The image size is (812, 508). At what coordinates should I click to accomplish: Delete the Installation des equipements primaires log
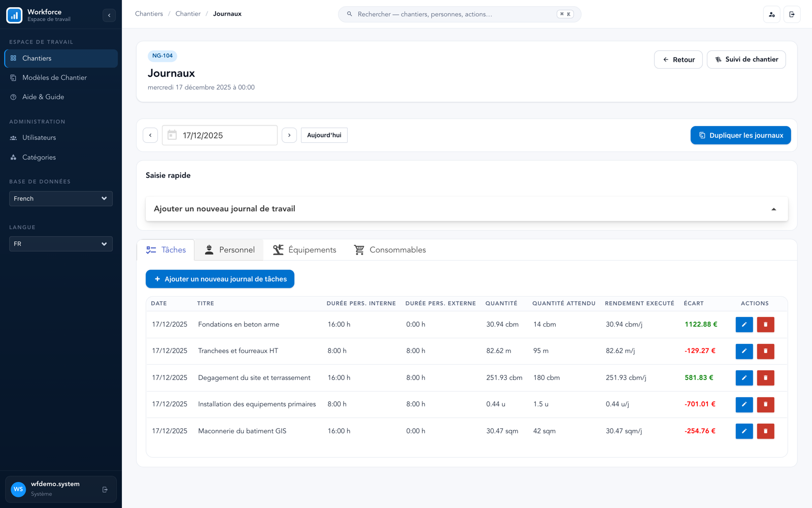click(765, 404)
